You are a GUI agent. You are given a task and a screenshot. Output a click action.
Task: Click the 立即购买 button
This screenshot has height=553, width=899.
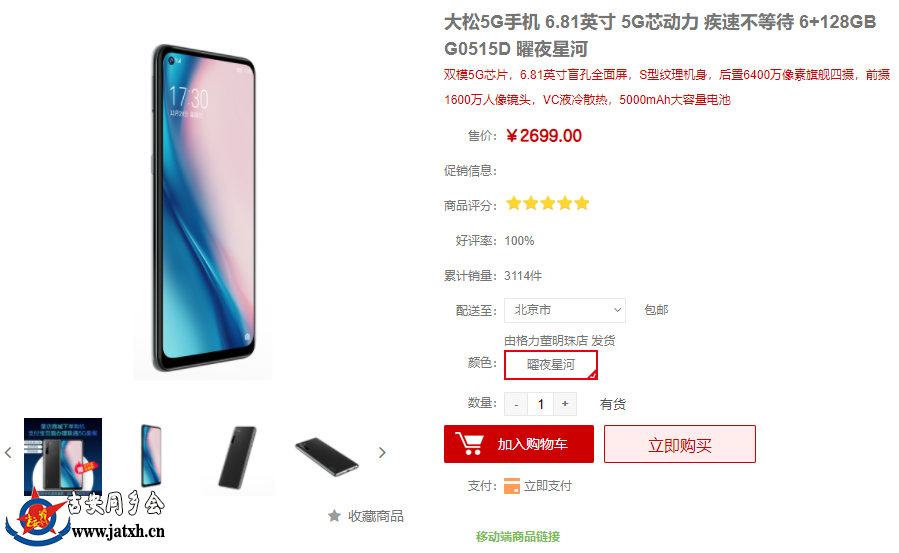coord(680,444)
